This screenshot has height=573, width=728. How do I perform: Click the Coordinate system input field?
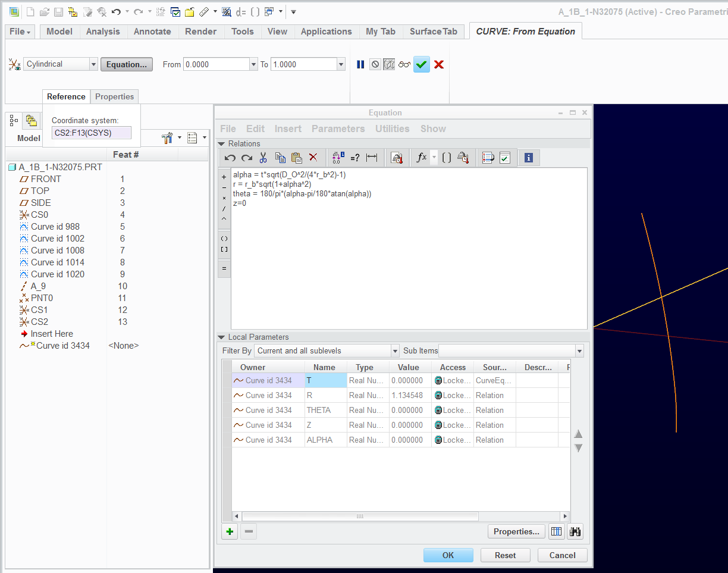[91, 132]
